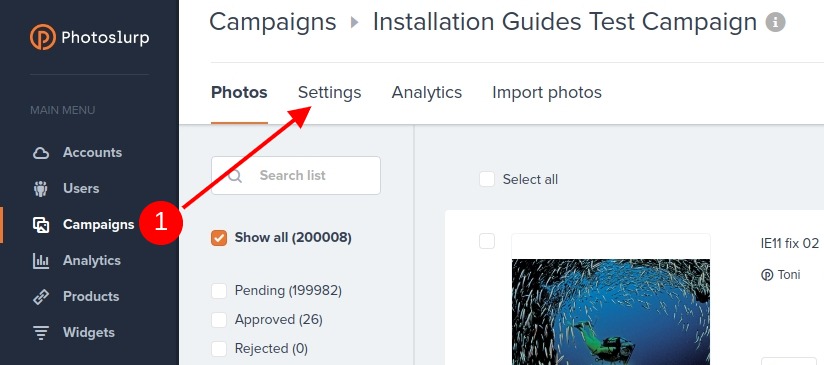The width and height of the screenshot is (824, 365).
Task: Open the campaign Analytics tab
Action: click(x=427, y=92)
